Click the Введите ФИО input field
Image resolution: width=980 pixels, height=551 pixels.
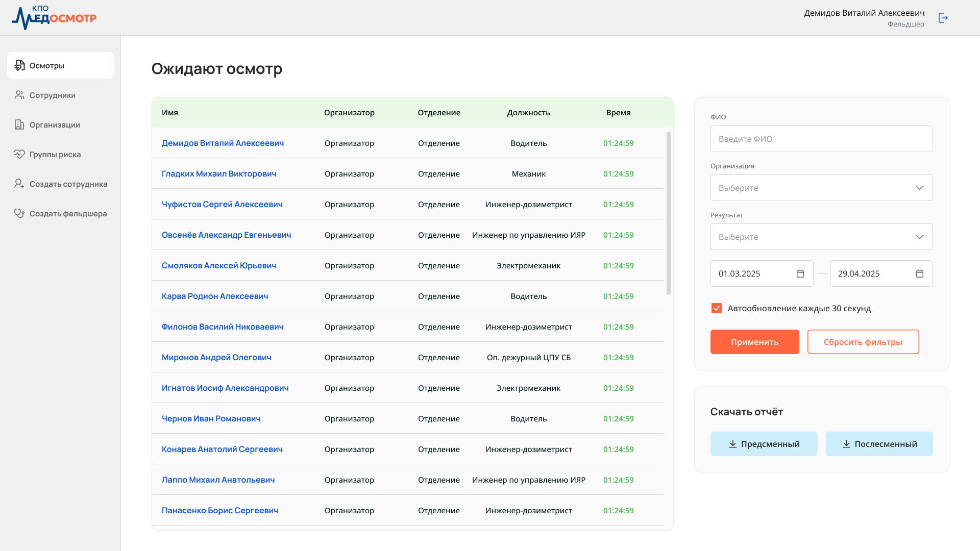pos(822,139)
